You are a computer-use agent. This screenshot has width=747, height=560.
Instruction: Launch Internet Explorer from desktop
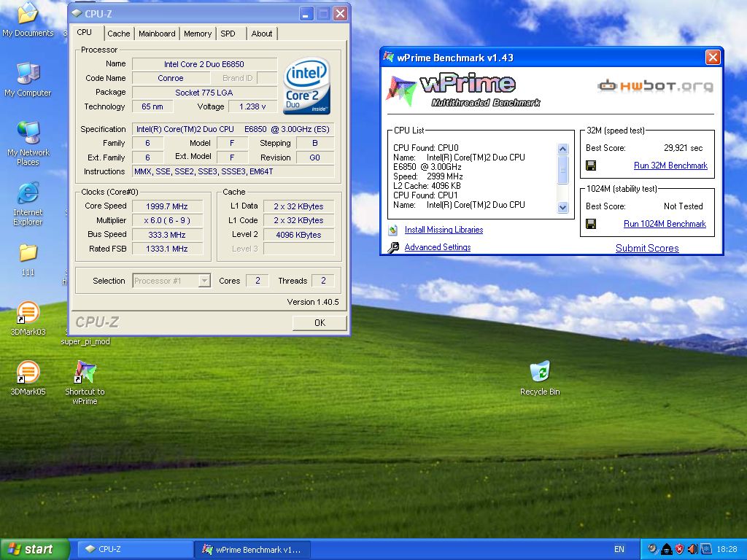28,203
